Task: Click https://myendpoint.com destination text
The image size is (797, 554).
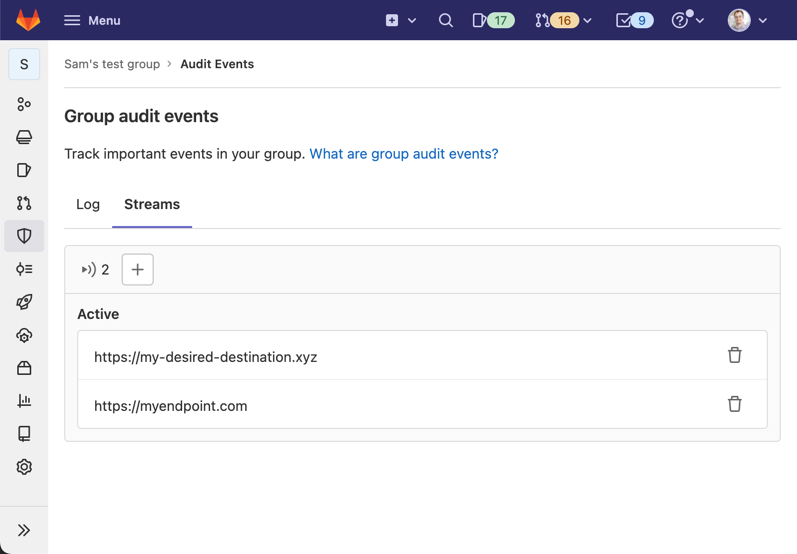Action: (171, 406)
